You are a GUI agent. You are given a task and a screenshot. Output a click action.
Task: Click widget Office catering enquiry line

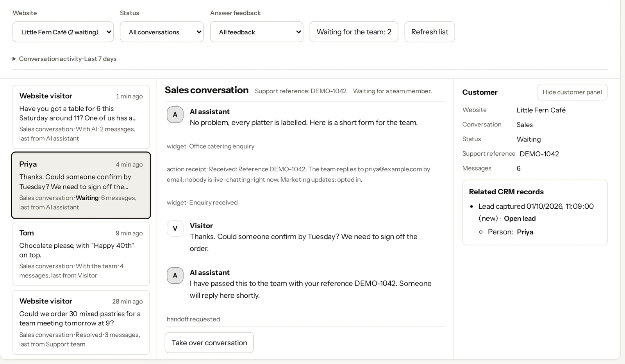[x=211, y=146]
